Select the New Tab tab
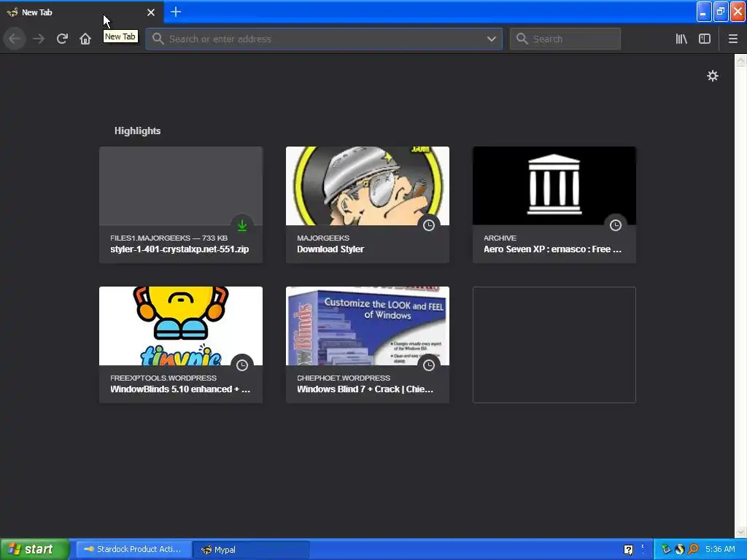This screenshot has width=747, height=560. point(81,12)
